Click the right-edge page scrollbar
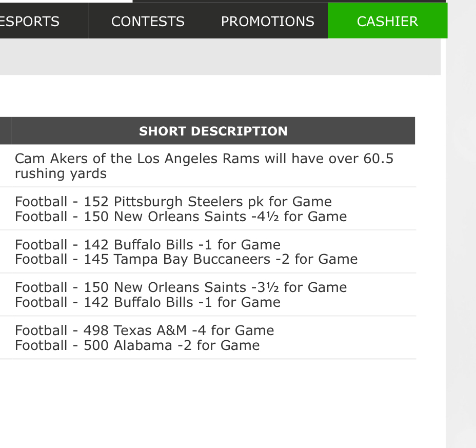Viewport: 476px width, 448px height. (461, 225)
